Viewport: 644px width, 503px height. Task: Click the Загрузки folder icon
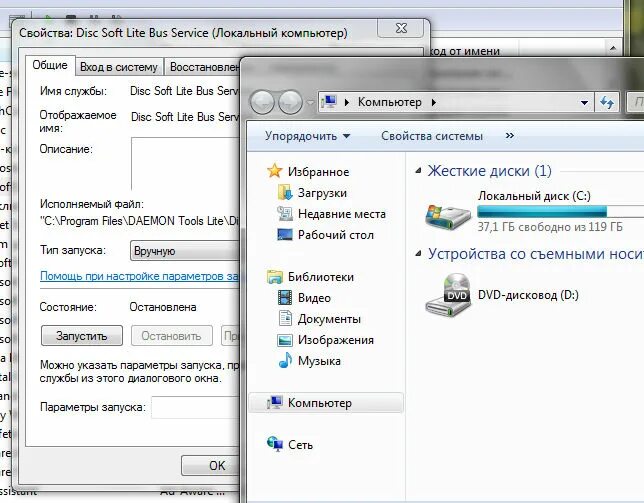coord(285,192)
